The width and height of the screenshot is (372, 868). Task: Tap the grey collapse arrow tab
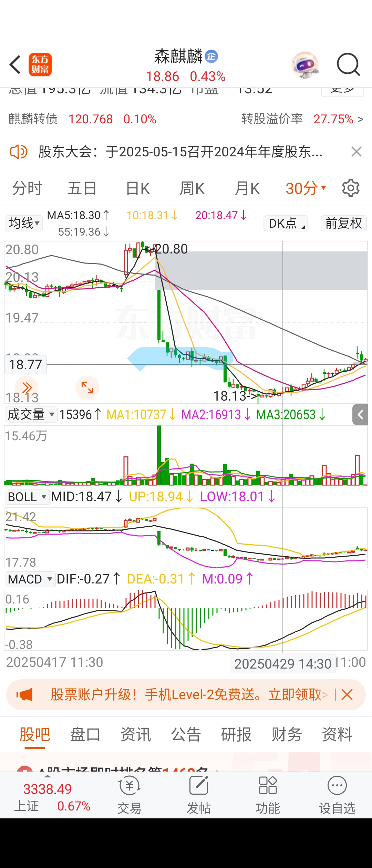pos(360,415)
